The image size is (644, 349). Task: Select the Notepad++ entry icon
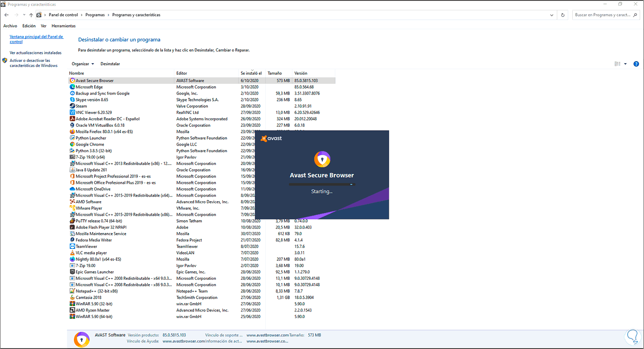click(71, 291)
